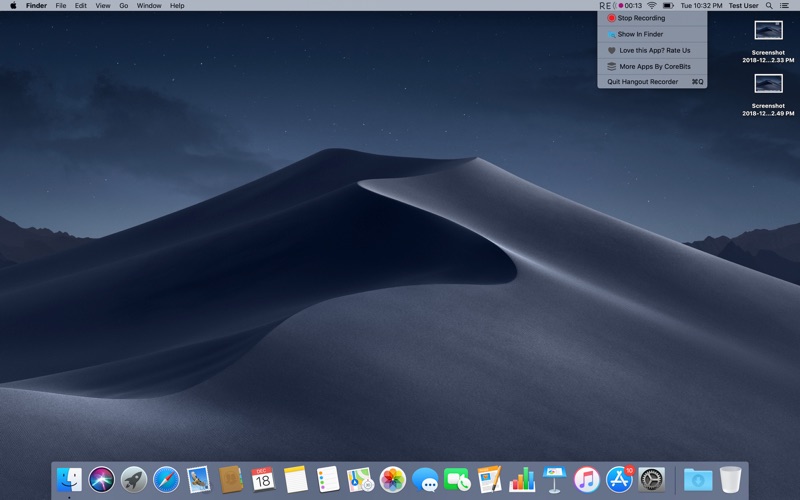Open Notes from the Dock
Image resolution: width=800 pixels, height=500 pixels.
click(295, 480)
